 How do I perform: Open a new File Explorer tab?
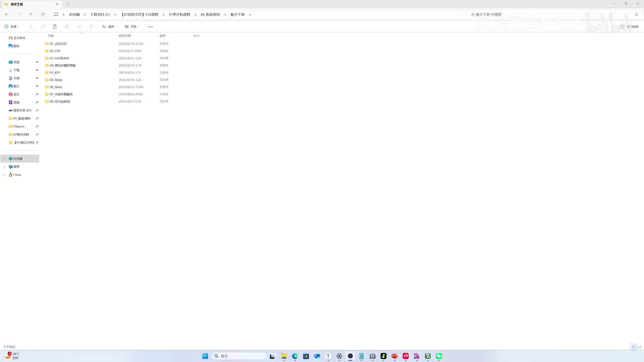point(68,5)
